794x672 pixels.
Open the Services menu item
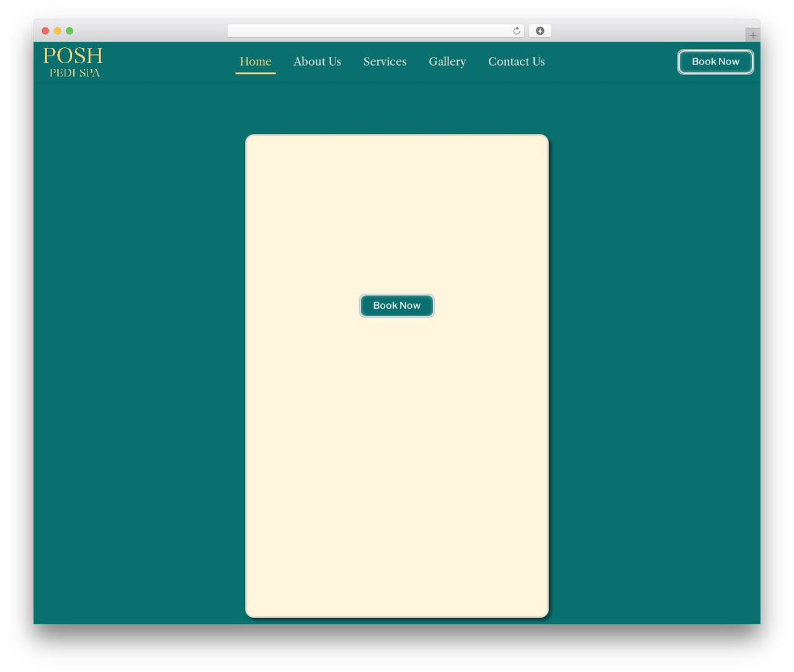point(385,61)
